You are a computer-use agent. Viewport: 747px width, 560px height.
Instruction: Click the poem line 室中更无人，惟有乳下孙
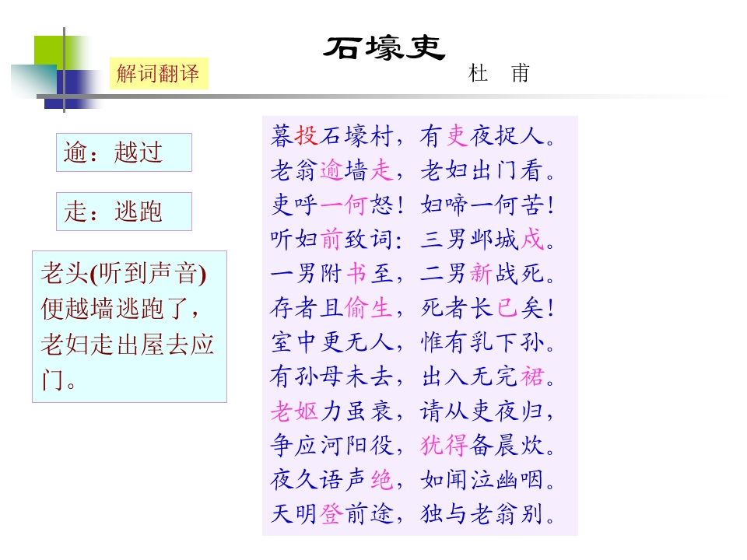(x=412, y=342)
